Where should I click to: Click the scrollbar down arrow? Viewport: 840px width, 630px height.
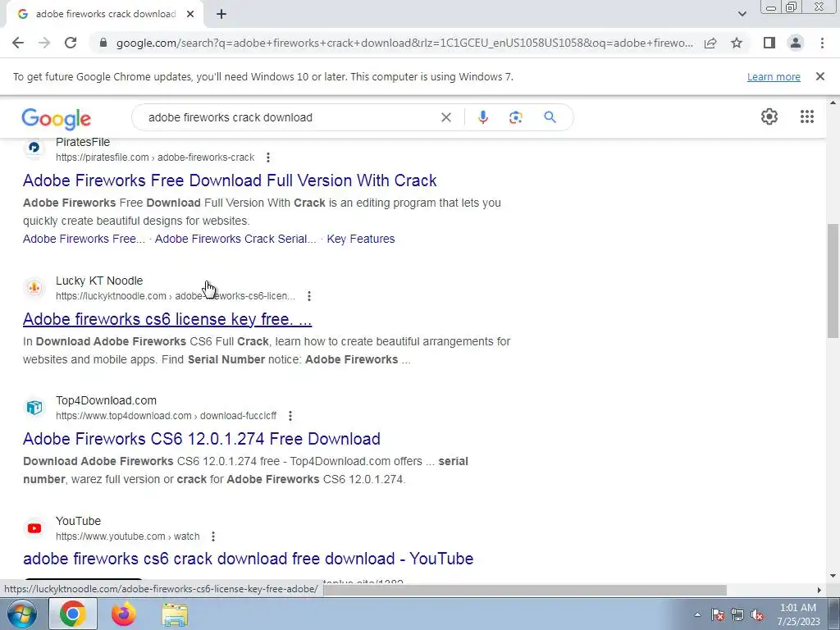click(833, 576)
